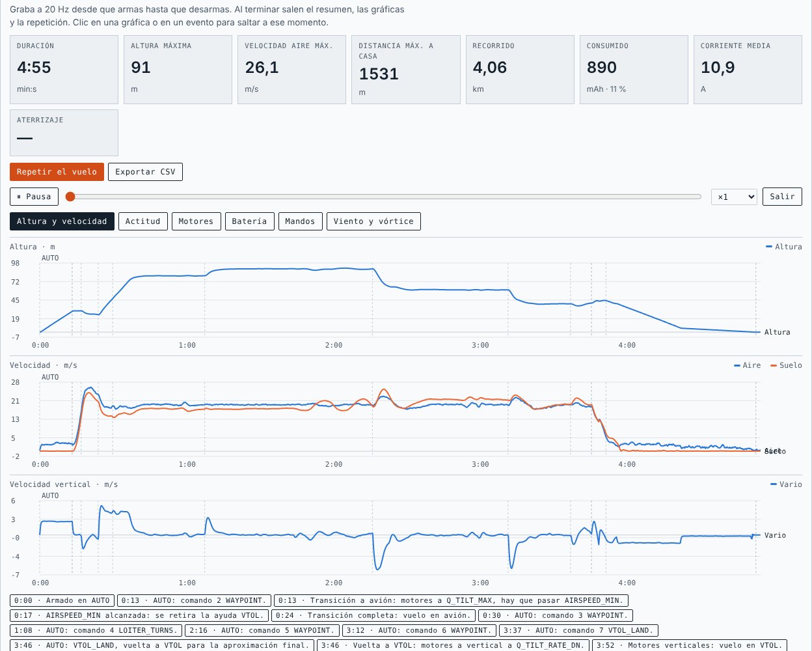812x651 pixels.
Task: Click the Aterrizaje summary card
Action: click(64, 132)
